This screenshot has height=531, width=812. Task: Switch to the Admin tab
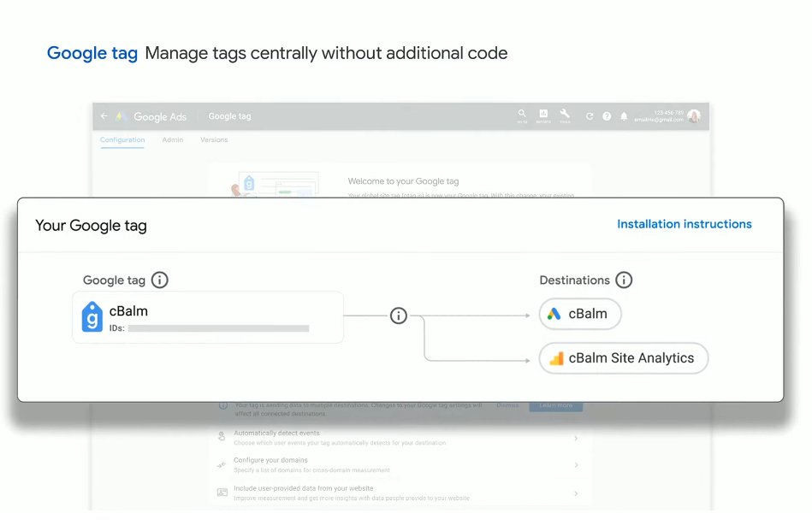[173, 139]
